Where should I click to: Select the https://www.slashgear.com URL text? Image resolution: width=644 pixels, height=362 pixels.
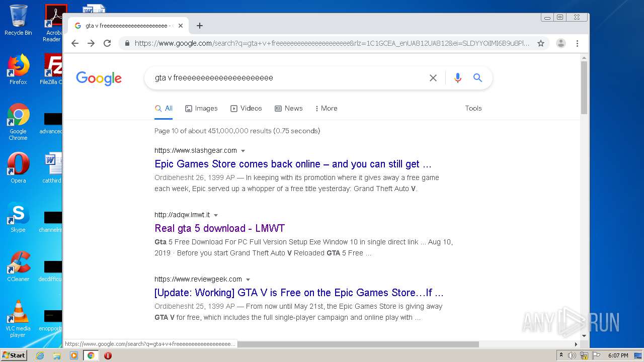click(x=196, y=150)
